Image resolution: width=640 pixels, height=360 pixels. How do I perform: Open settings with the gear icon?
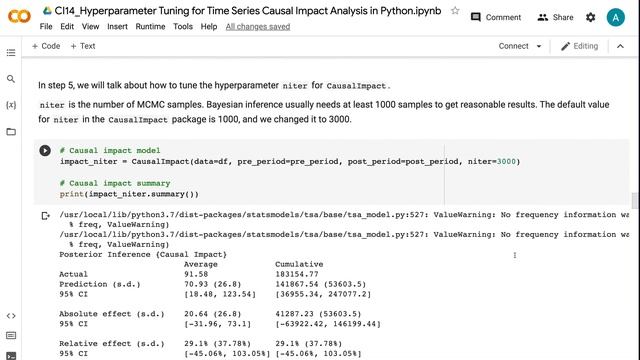tap(590, 17)
